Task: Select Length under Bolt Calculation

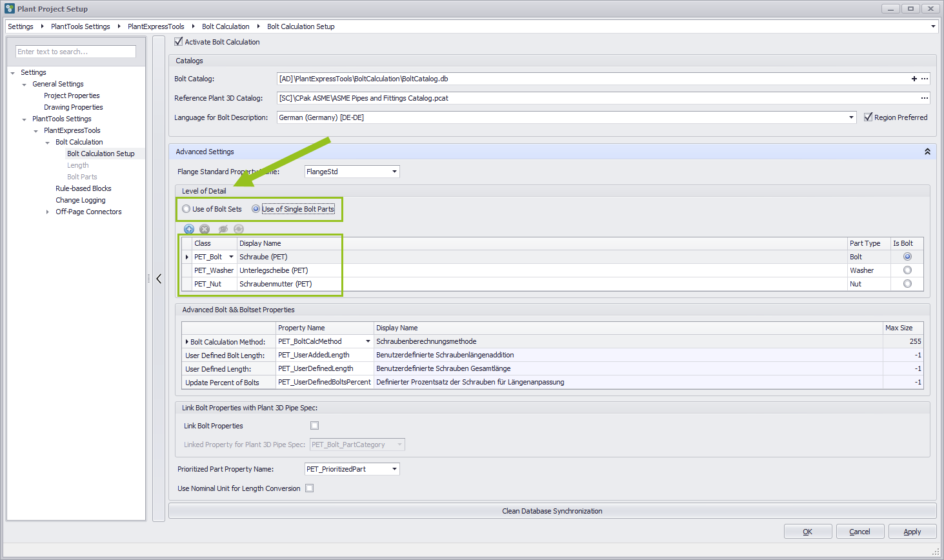Action: point(78,165)
